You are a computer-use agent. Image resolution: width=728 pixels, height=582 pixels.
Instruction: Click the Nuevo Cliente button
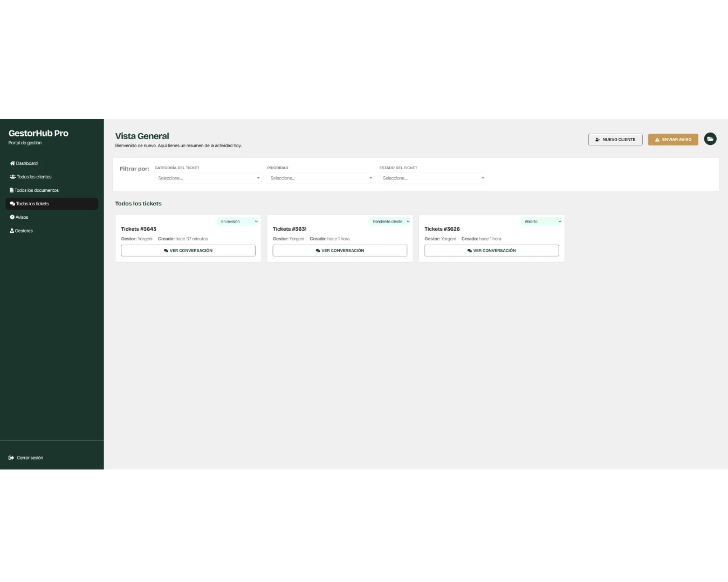[615, 140]
